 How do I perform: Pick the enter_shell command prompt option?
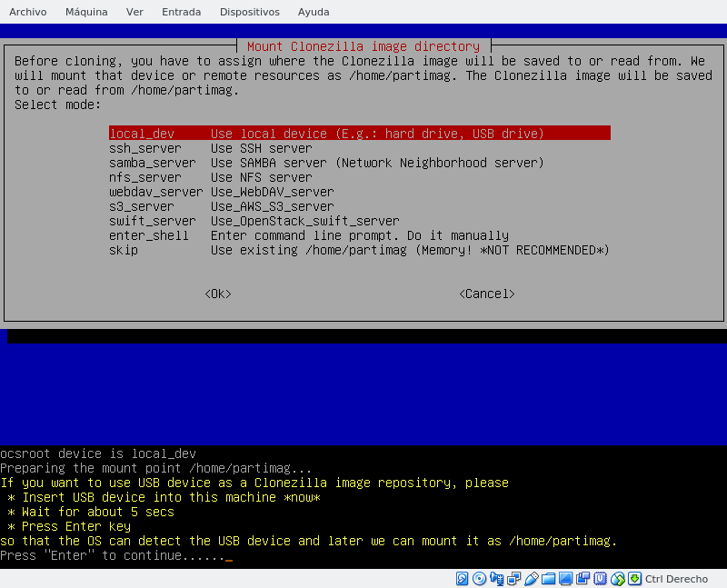coord(148,235)
